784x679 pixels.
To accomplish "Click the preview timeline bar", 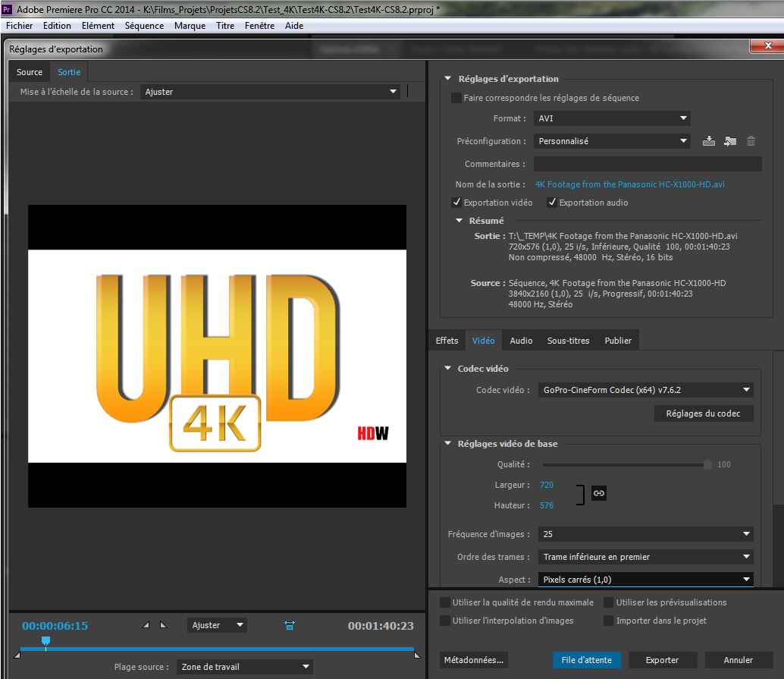I will [217, 649].
